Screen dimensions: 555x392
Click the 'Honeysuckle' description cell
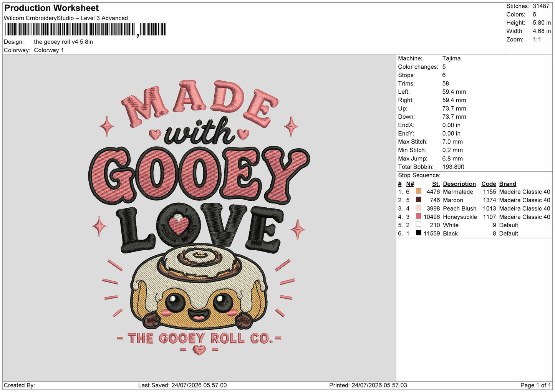[460, 217]
